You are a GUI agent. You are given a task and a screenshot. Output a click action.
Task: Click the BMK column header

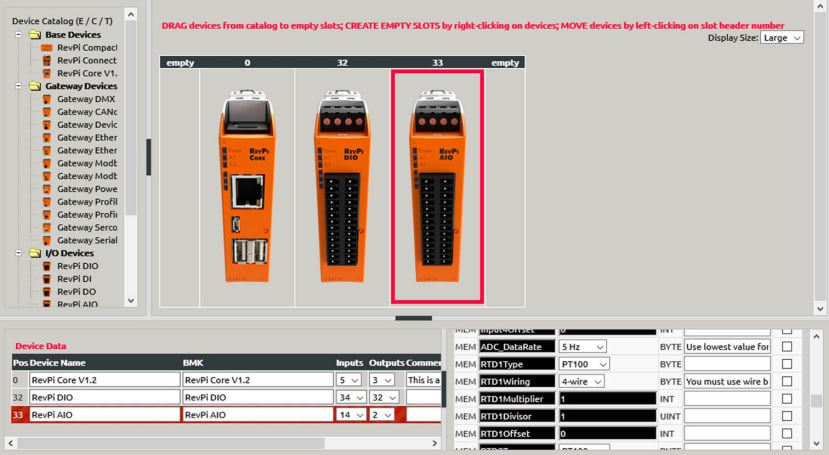[x=193, y=363]
